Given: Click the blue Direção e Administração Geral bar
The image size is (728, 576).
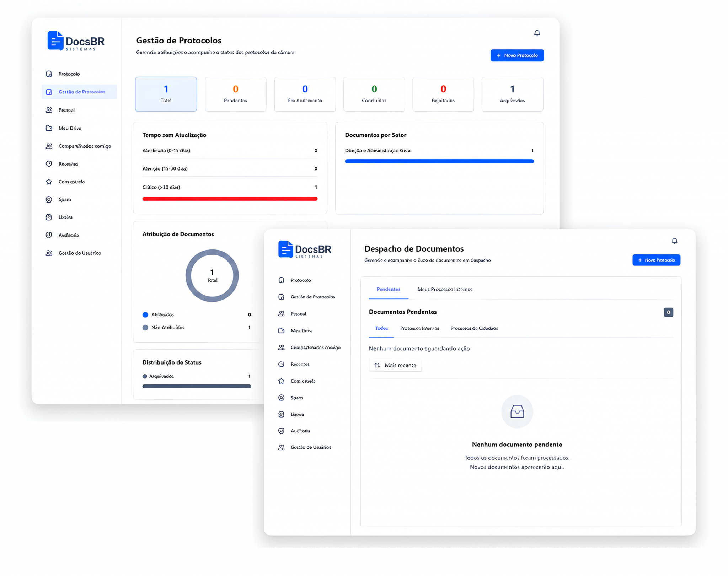Looking at the screenshot, I should 439,161.
